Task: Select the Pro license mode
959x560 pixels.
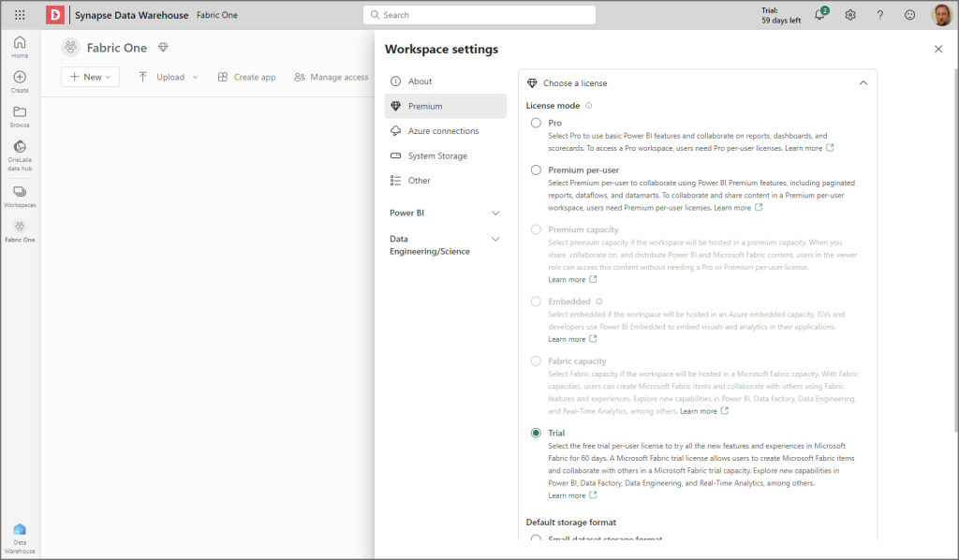Action: 536,123
